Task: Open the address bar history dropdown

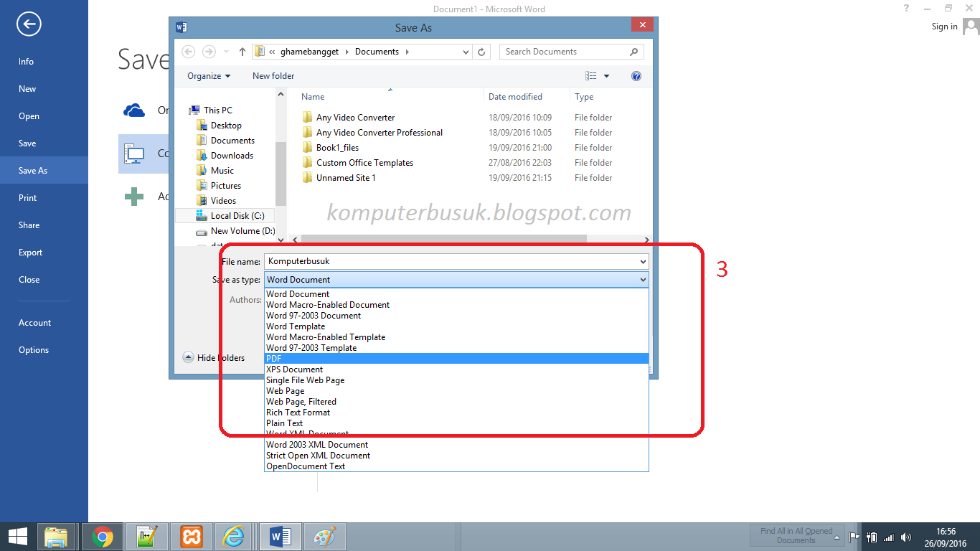Action: click(466, 52)
